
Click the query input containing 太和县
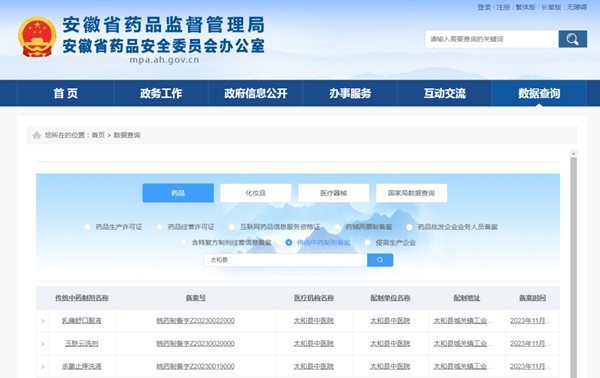(x=285, y=260)
